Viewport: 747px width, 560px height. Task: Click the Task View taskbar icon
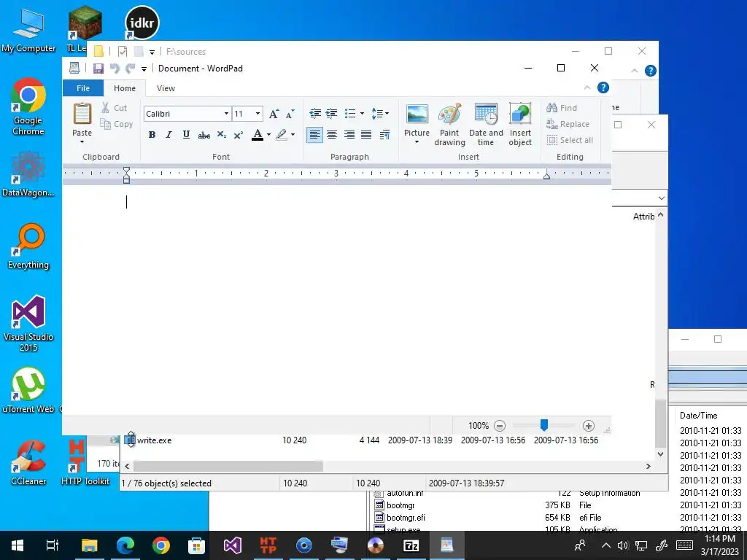53,545
